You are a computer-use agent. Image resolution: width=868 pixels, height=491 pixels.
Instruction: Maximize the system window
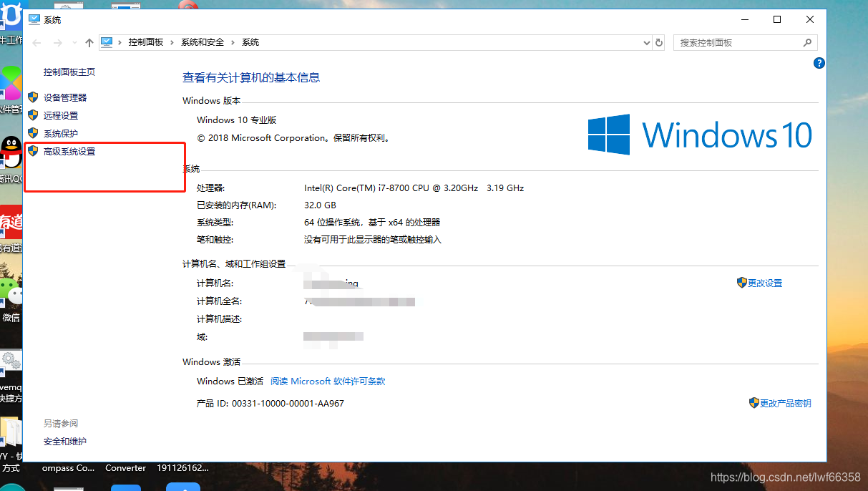777,20
